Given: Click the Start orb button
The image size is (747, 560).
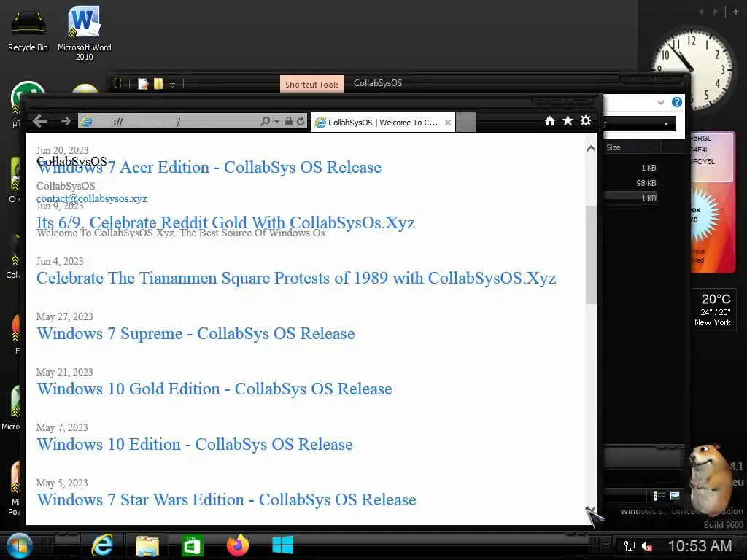Looking at the screenshot, I should pyautogui.click(x=19, y=545).
